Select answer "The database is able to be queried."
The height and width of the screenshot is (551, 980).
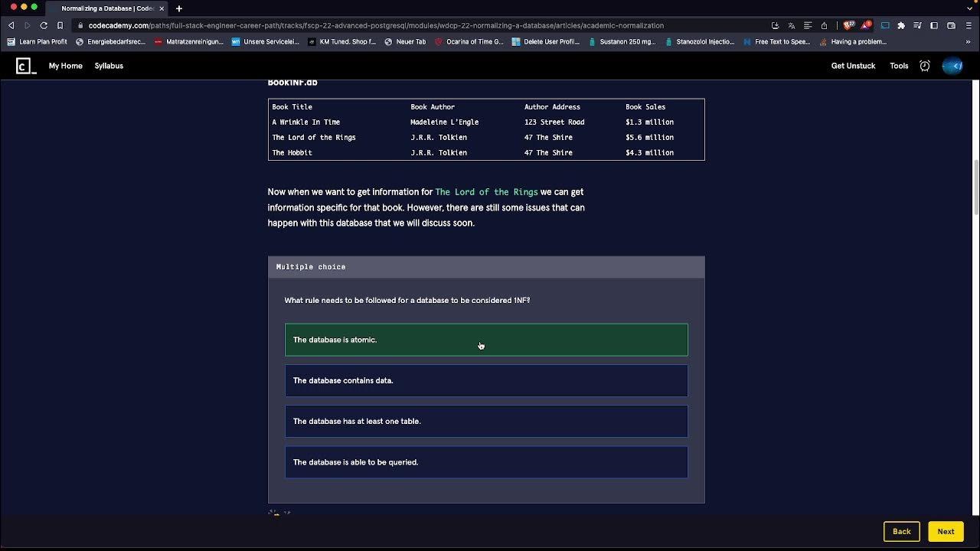pos(486,462)
